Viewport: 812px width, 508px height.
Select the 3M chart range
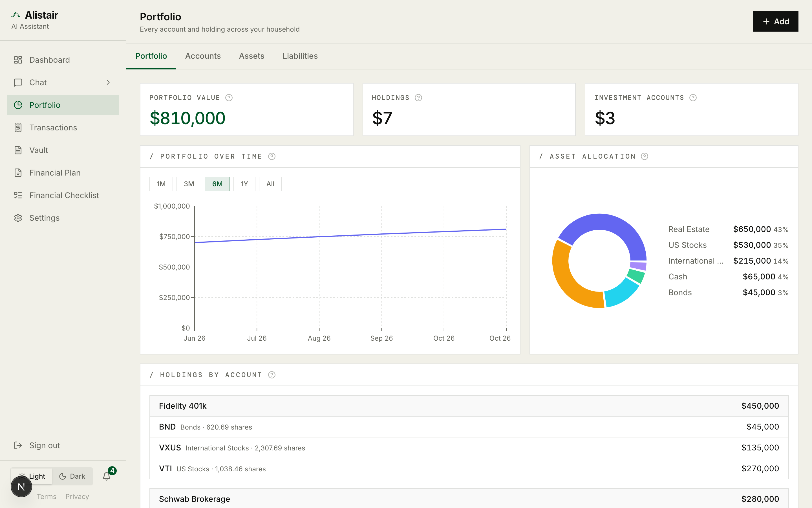[189, 184]
